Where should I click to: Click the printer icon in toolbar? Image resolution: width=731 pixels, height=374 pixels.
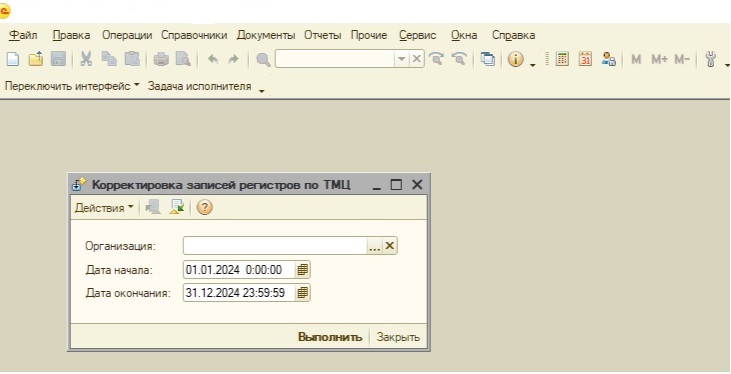pyautogui.click(x=161, y=59)
